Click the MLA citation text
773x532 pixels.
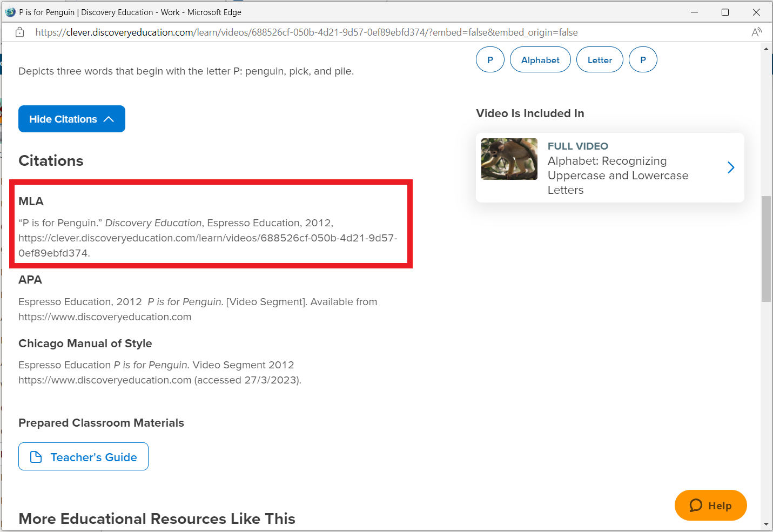208,238
